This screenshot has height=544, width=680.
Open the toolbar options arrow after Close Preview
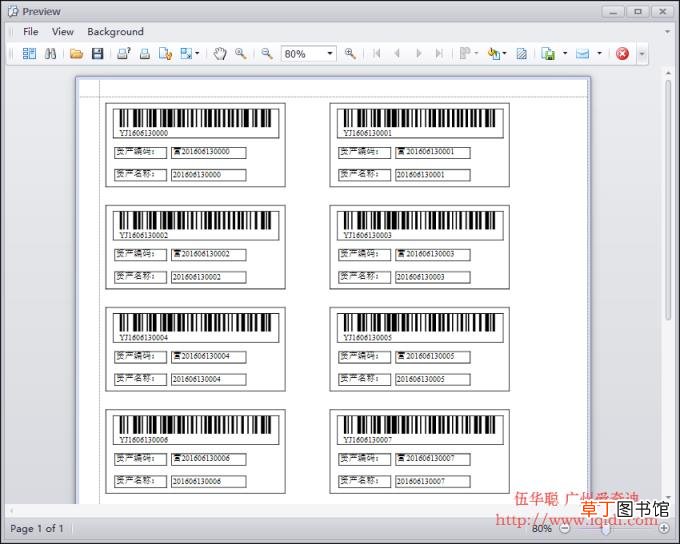[642, 54]
